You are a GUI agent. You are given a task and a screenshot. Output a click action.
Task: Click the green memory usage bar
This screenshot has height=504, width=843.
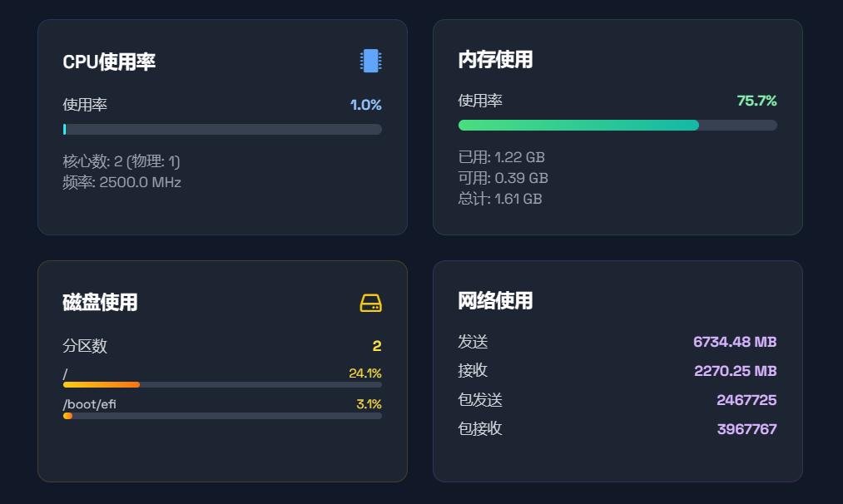(x=578, y=124)
